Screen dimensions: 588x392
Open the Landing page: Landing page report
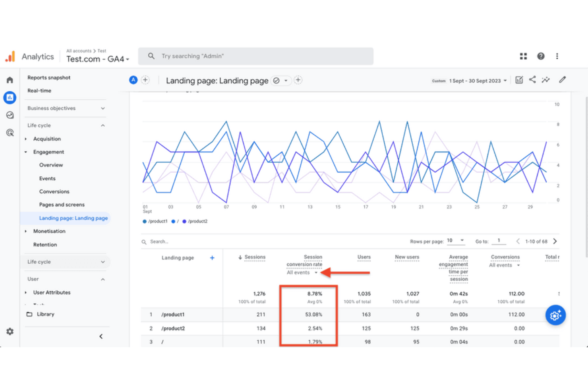(x=73, y=218)
